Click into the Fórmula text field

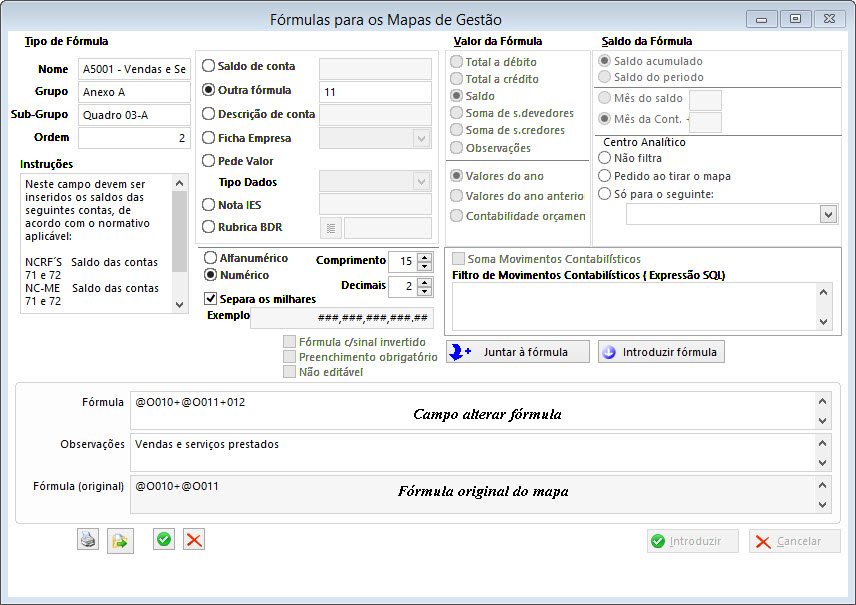(470, 410)
